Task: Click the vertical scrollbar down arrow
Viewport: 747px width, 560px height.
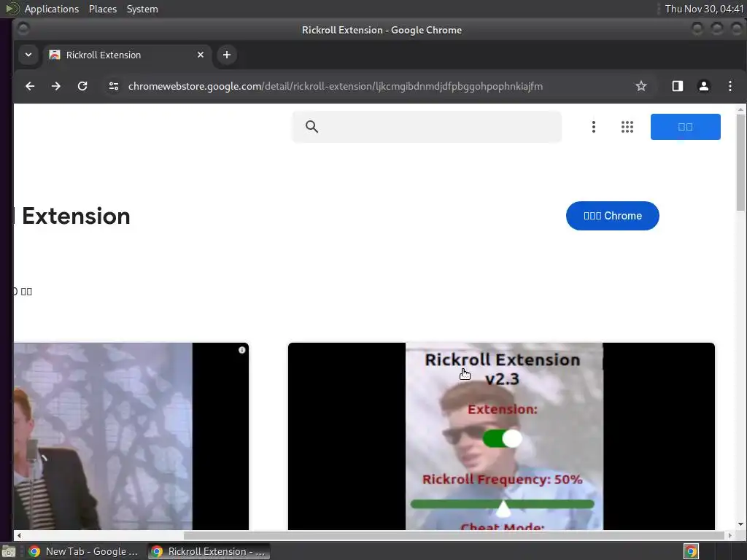Action: coord(740,525)
